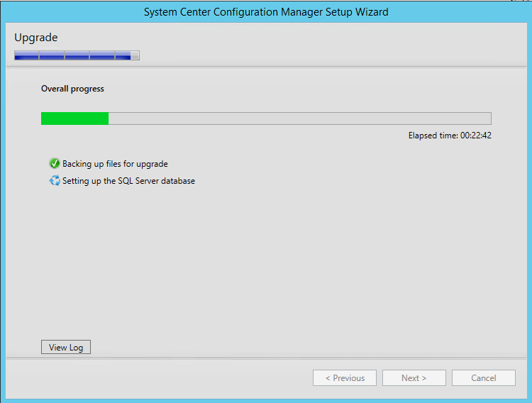Image resolution: width=532 pixels, height=403 pixels.
Task: Click the third blue segment of step indicator
Action: (77, 55)
